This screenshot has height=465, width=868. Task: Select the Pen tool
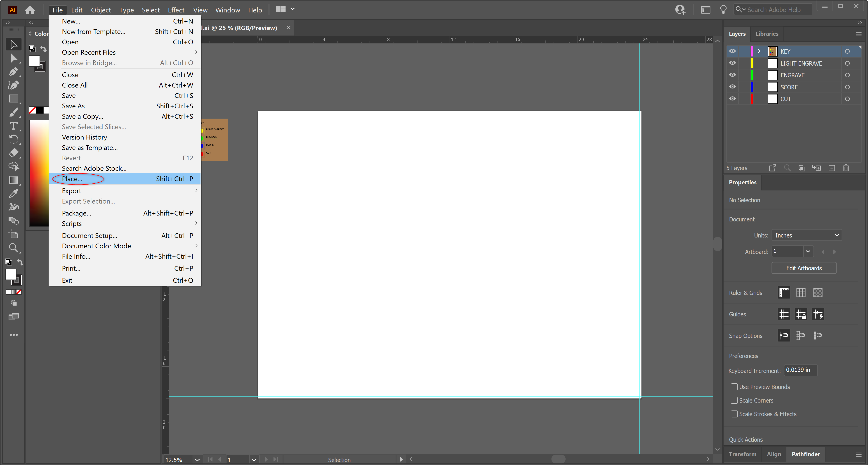[x=14, y=71]
